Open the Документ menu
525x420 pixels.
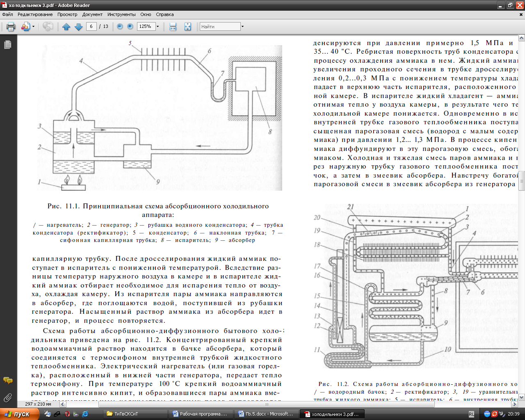[x=92, y=14]
